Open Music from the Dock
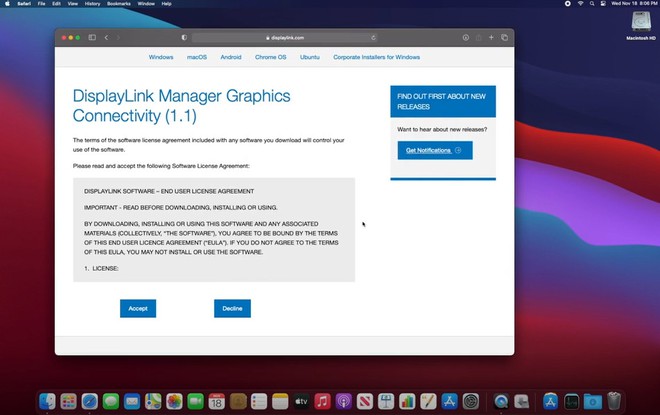Viewport: 660px width, 415px height. pyautogui.click(x=322, y=402)
